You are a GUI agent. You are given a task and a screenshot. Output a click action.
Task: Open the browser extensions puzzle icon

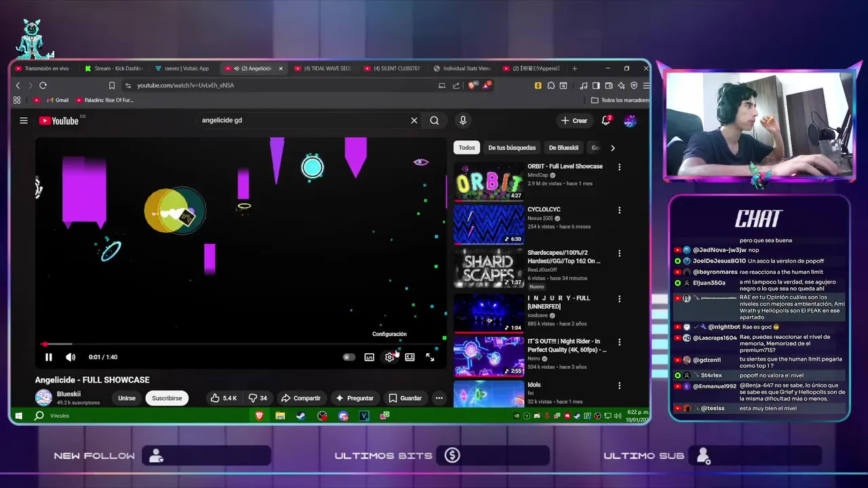(551, 85)
